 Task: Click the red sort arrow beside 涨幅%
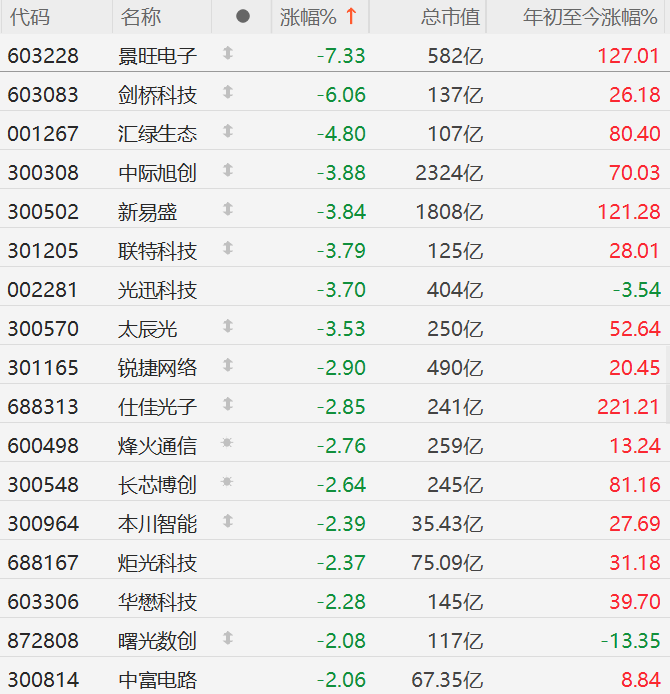pyautogui.click(x=351, y=16)
